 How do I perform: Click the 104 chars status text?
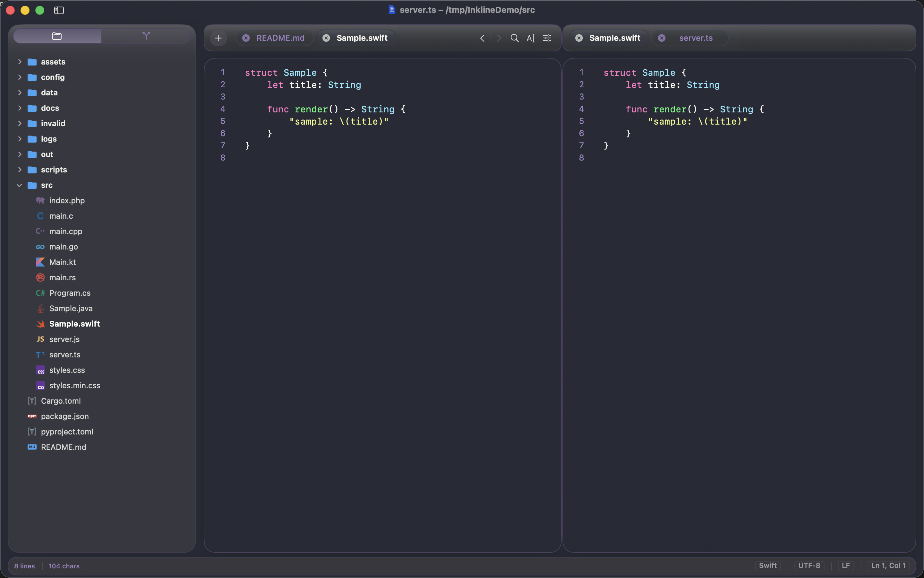64,566
